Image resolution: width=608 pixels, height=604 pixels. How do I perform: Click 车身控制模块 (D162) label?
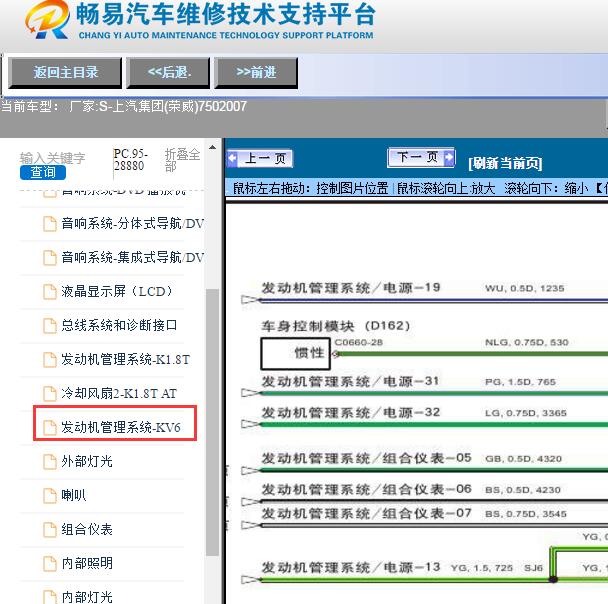(335, 326)
